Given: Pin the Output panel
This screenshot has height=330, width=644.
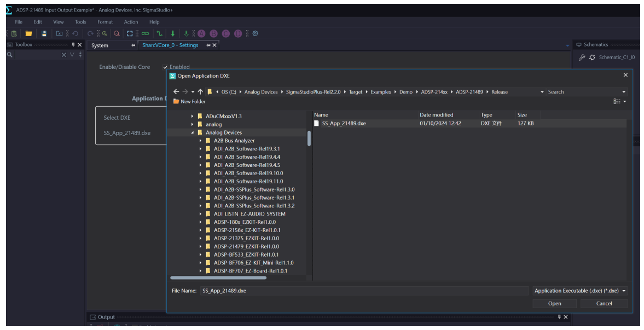Looking at the screenshot, I should click(x=559, y=317).
